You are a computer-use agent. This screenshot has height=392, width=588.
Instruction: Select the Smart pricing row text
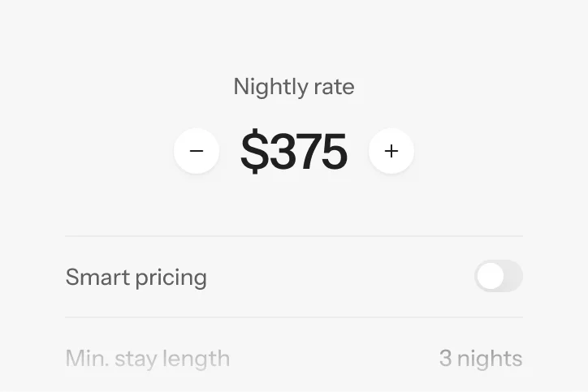136,278
